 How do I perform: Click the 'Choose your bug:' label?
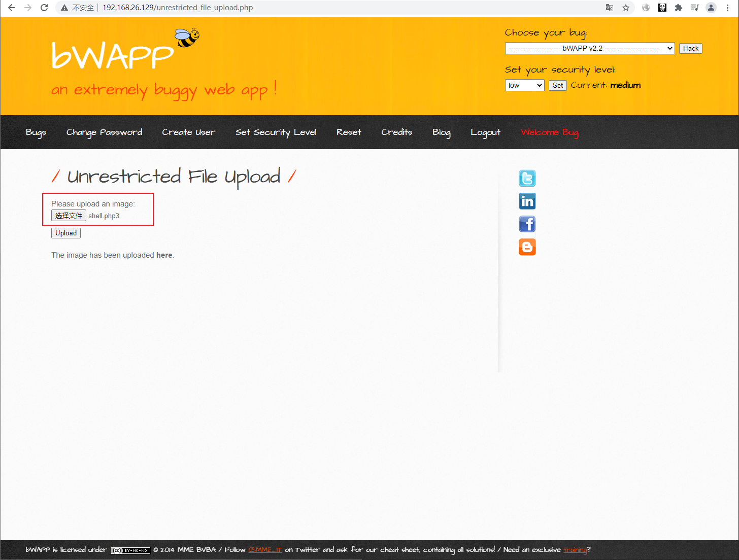tap(546, 33)
